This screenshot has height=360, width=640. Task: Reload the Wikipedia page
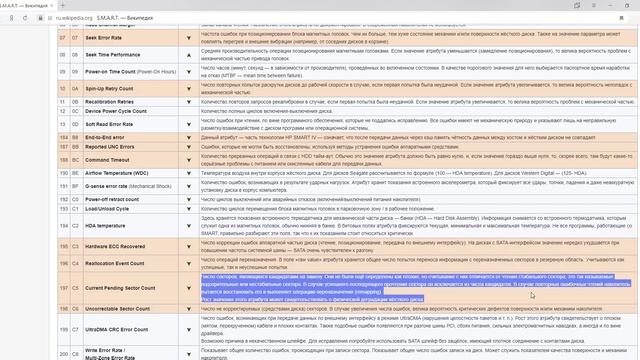pos(25,18)
